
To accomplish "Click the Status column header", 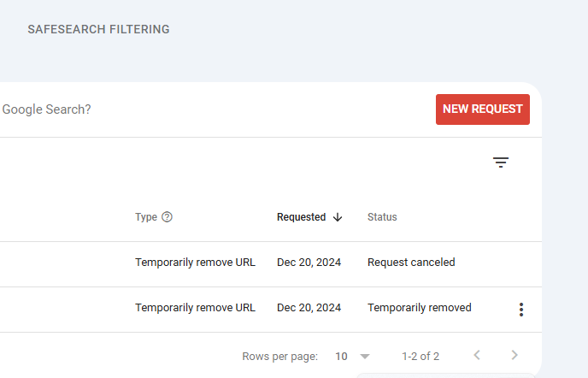I will (x=382, y=217).
